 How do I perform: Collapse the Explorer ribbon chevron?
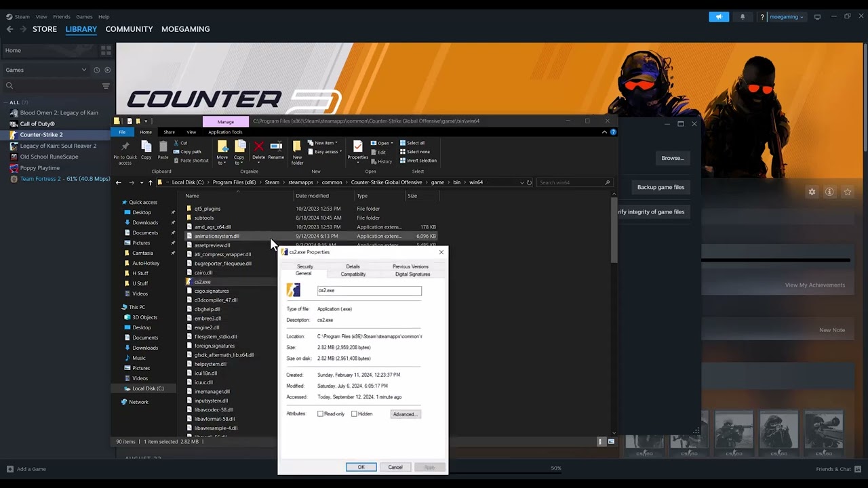click(604, 132)
